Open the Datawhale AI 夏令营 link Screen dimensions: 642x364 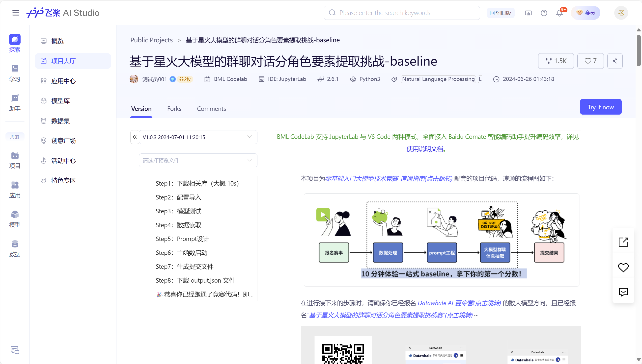tap(459, 303)
